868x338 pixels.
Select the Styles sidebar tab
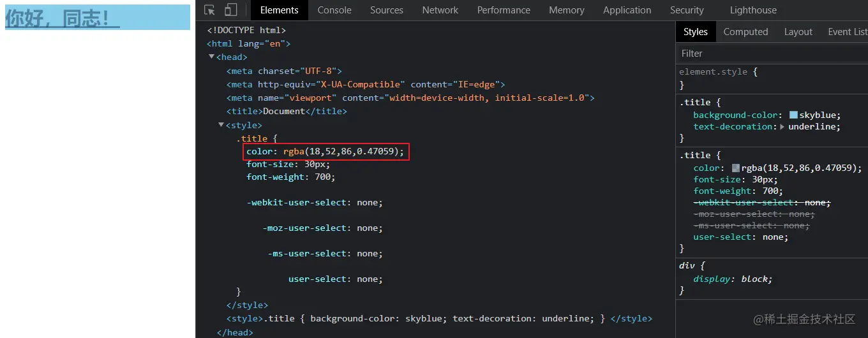[696, 32]
